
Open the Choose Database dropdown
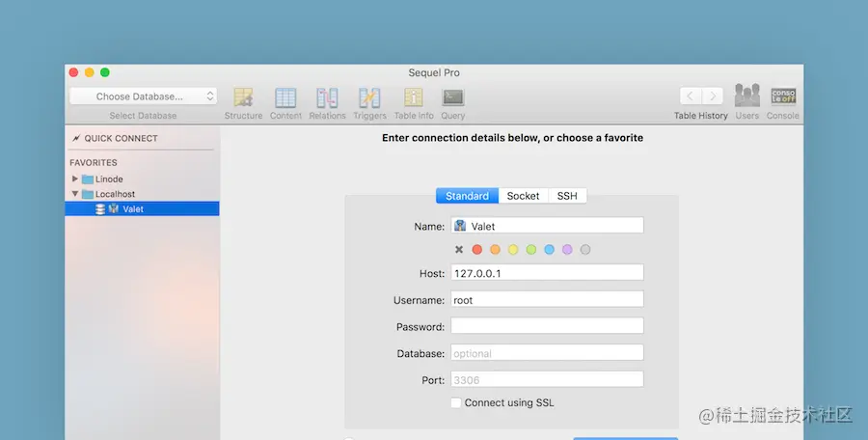[143, 96]
